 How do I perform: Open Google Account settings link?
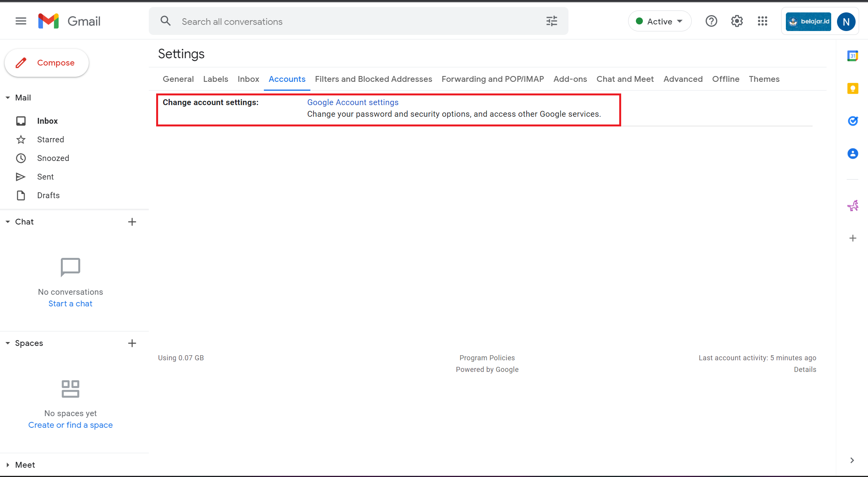pyautogui.click(x=353, y=102)
